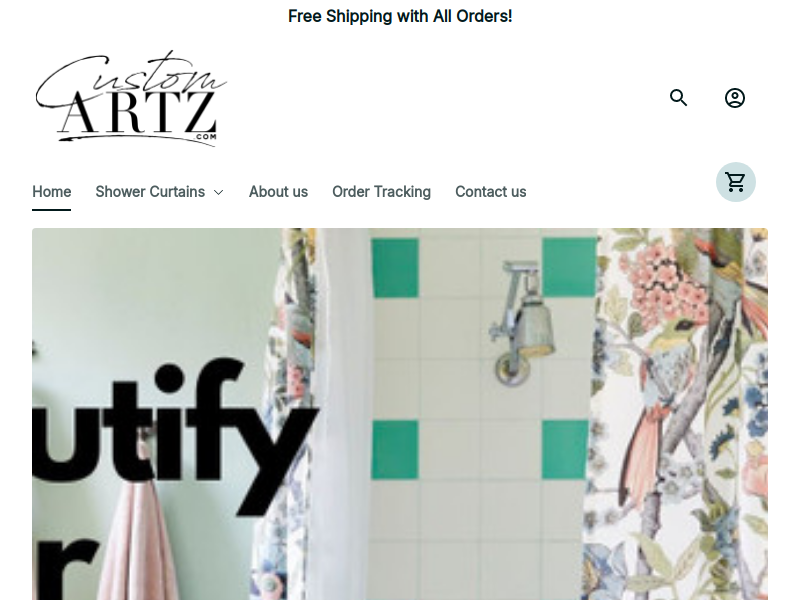Click the pale green wall above headline
Viewport: 800px width, 600px height.
pyautogui.click(x=153, y=291)
